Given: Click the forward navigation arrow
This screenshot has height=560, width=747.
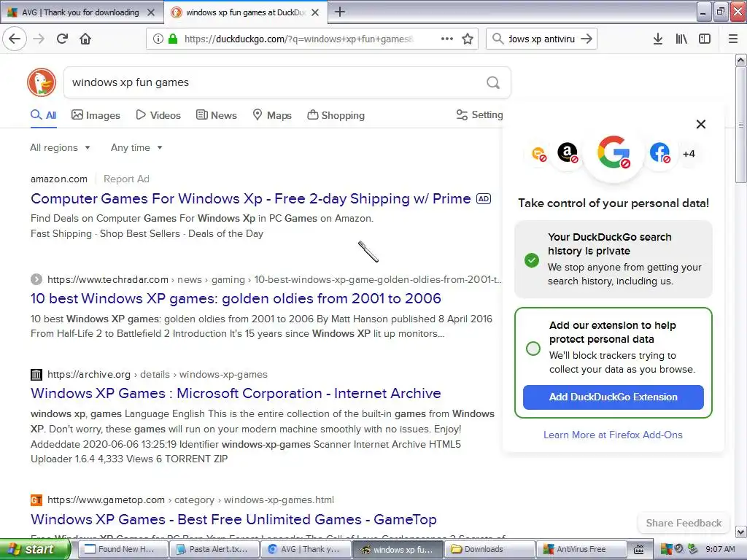Looking at the screenshot, I should (39, 39).
